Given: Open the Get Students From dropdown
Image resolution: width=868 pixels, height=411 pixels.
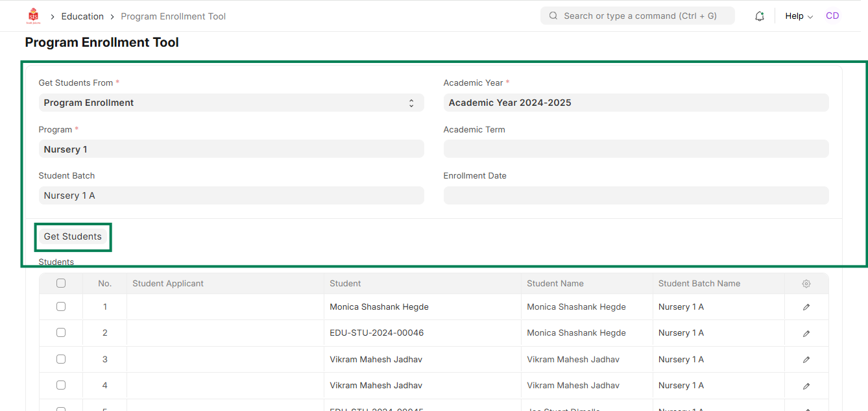Looking at the screenshot, I should tap(231, 103).
